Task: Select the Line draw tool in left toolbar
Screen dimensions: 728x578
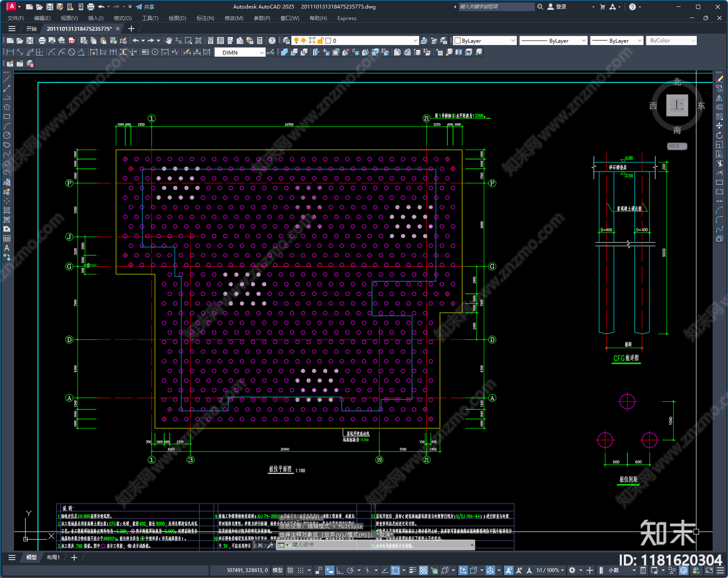Action: (x=7, y=79)
